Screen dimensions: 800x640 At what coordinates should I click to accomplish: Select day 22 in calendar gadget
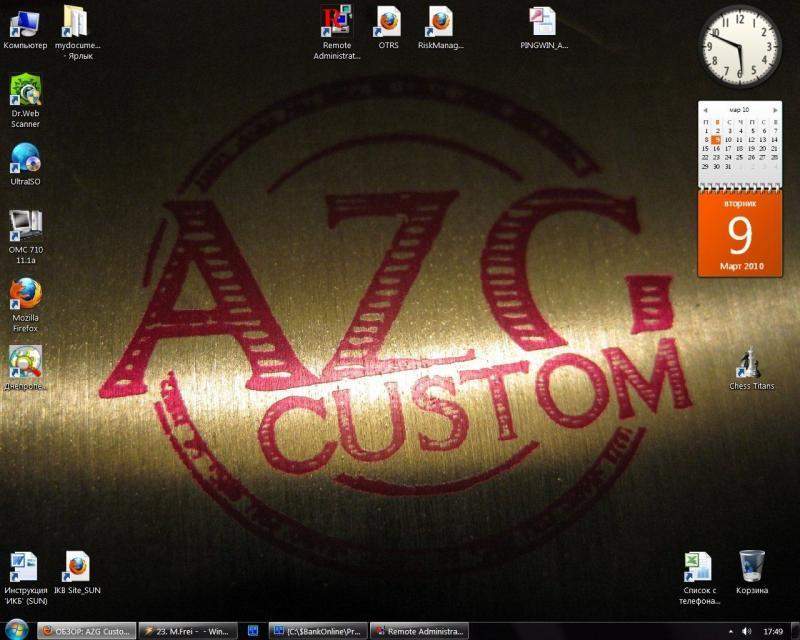click(705, 158)
